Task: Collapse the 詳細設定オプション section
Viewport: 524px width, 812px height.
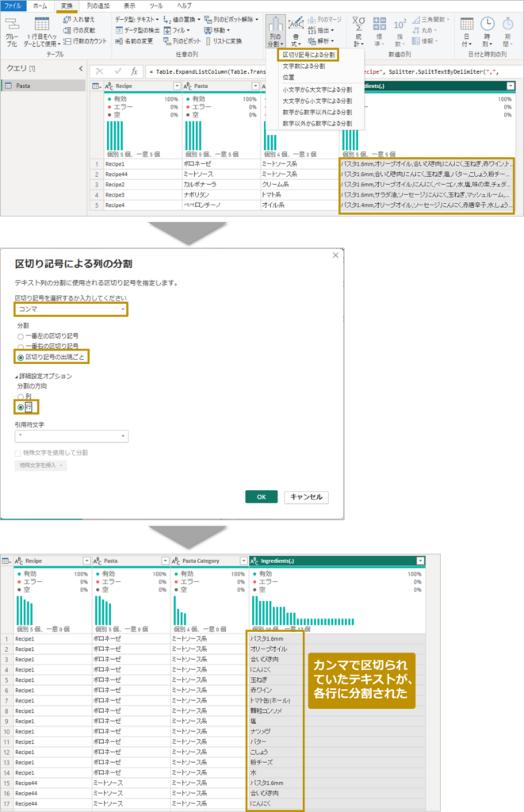Action: pos(17,375)
